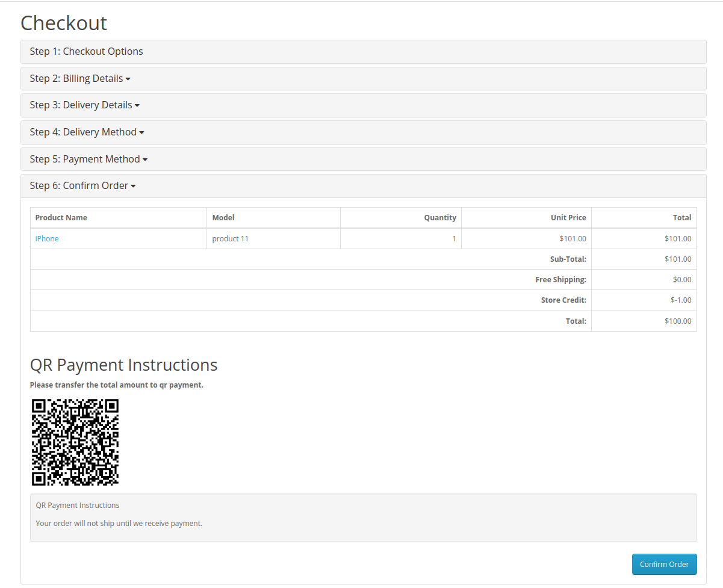Viewport: 723px width, 588px height.
Task: Click the QR Payment Instructions large heading
Action: pos(123,365)
